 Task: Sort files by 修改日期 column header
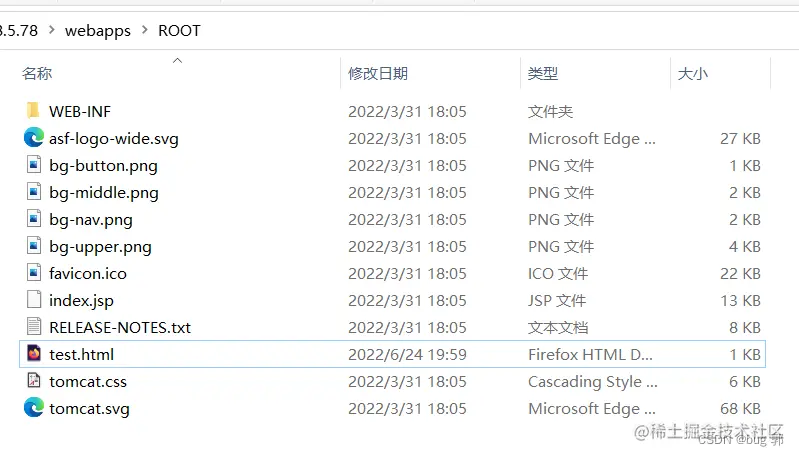click(378, 73)
